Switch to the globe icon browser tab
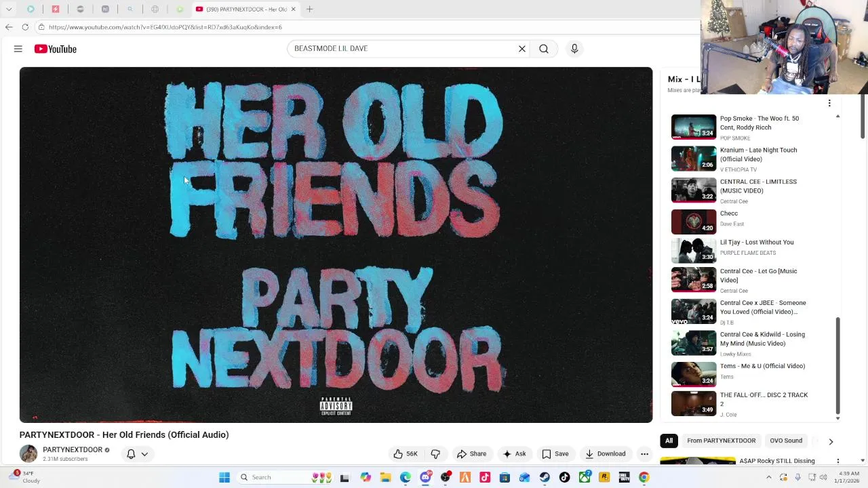 (155, 9)
